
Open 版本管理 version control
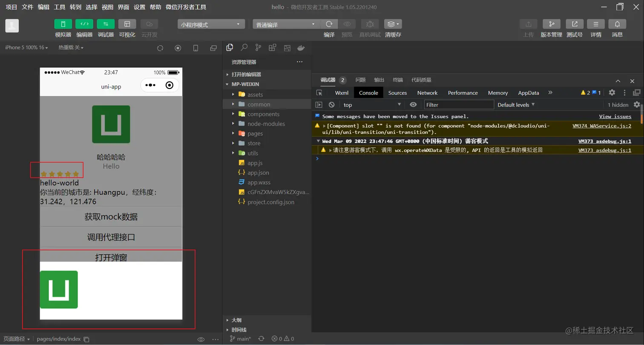coord(552,24)
